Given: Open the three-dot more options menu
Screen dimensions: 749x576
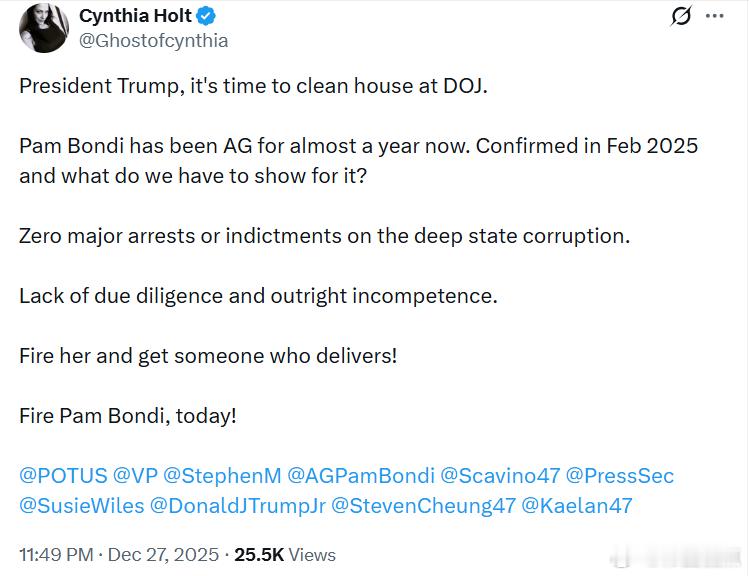Looking at the screenshot, I should point(714,17).
